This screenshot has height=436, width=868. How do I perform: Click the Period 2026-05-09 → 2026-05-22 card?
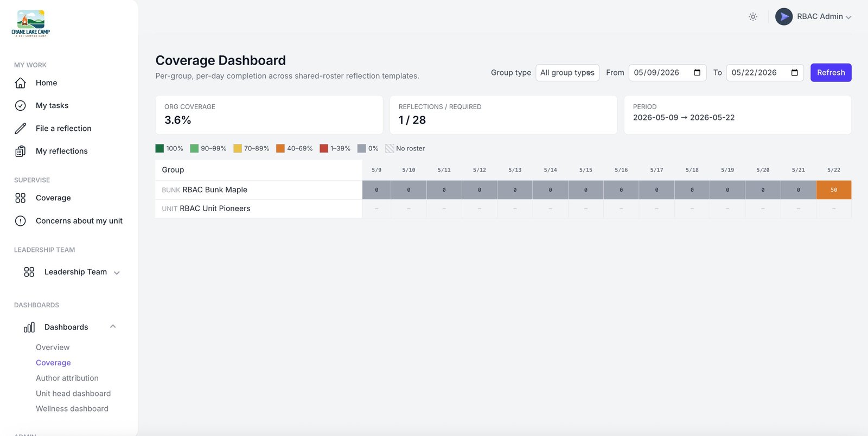pos(738,115)
